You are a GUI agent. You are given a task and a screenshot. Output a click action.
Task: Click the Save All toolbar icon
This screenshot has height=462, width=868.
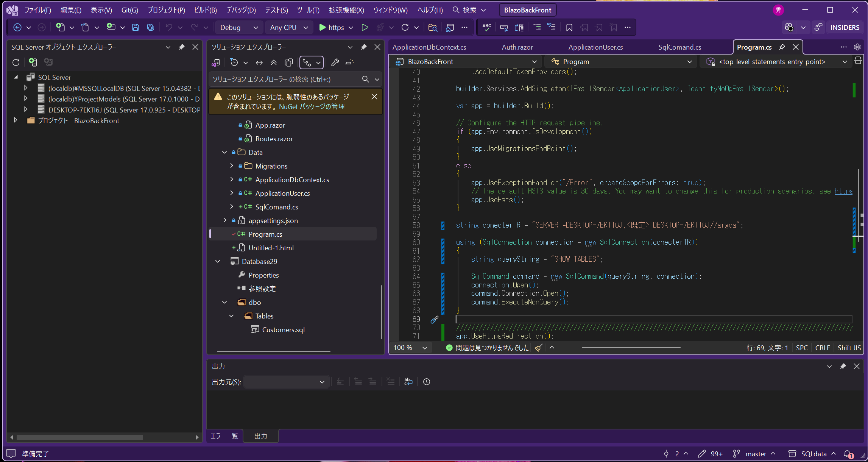[151, 27]
